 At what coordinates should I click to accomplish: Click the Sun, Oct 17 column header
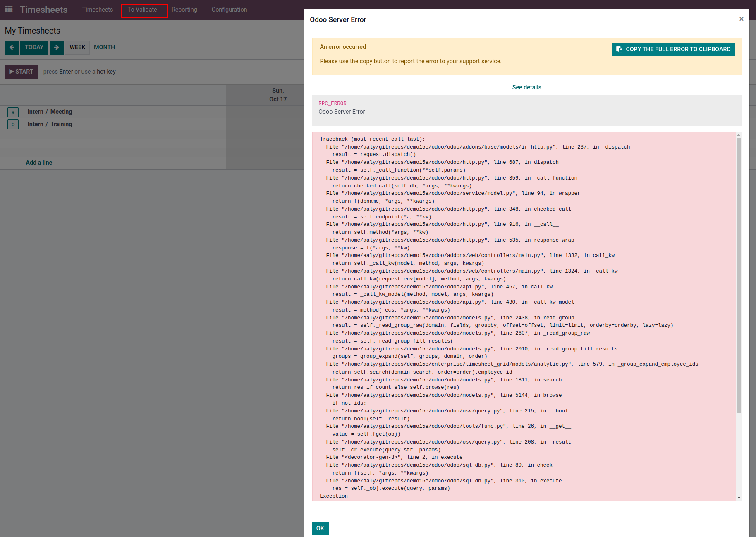278,95
